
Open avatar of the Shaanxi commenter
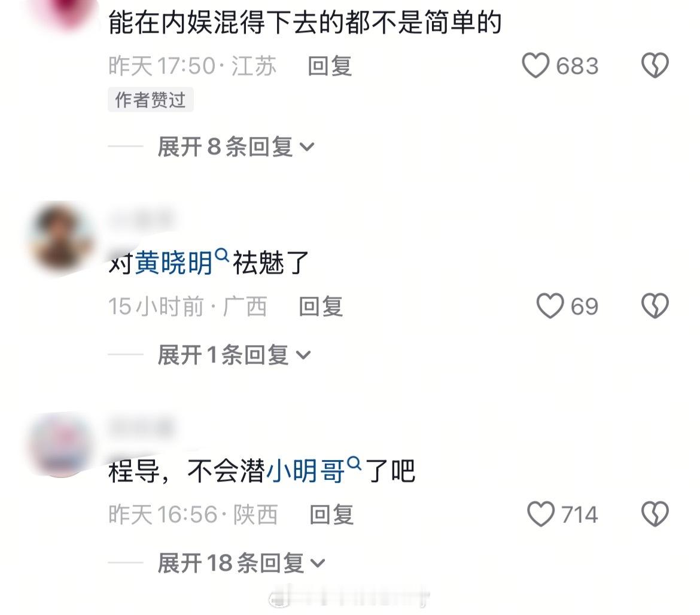[x=61, y=445]
